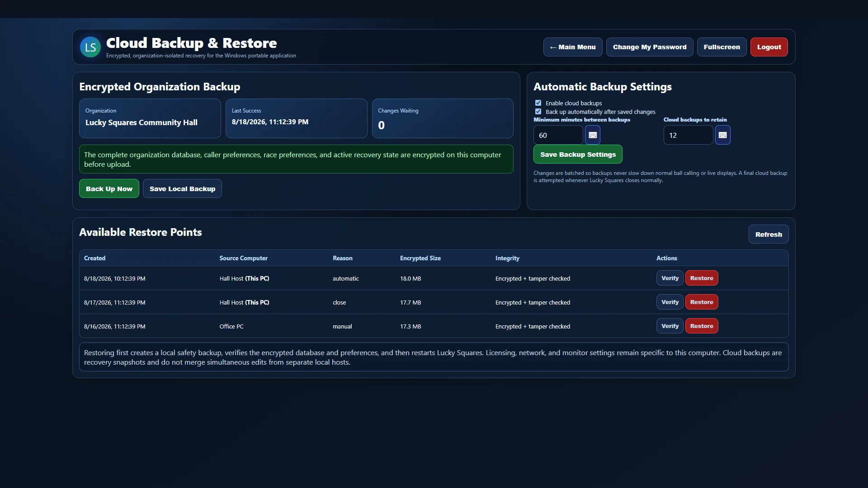The width and height of the screenshot is (868, 488).
Task: Restore the 8/18/2026 automatic backup
Action: tap(702, 278)
